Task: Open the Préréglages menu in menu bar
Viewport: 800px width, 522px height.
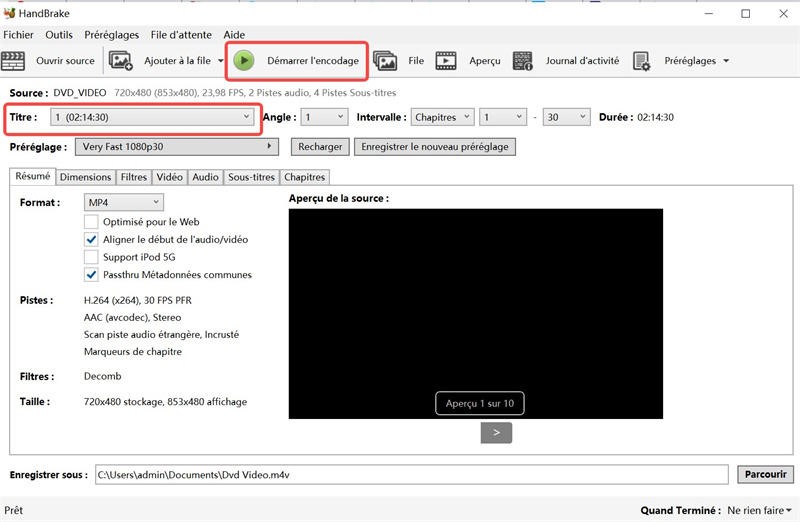Action: (111, 35)
